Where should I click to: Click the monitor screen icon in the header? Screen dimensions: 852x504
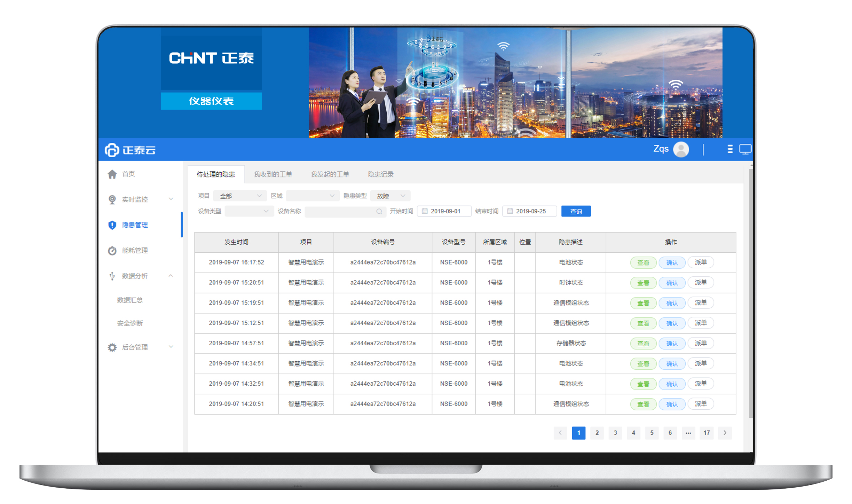click(x=745, y=149)
